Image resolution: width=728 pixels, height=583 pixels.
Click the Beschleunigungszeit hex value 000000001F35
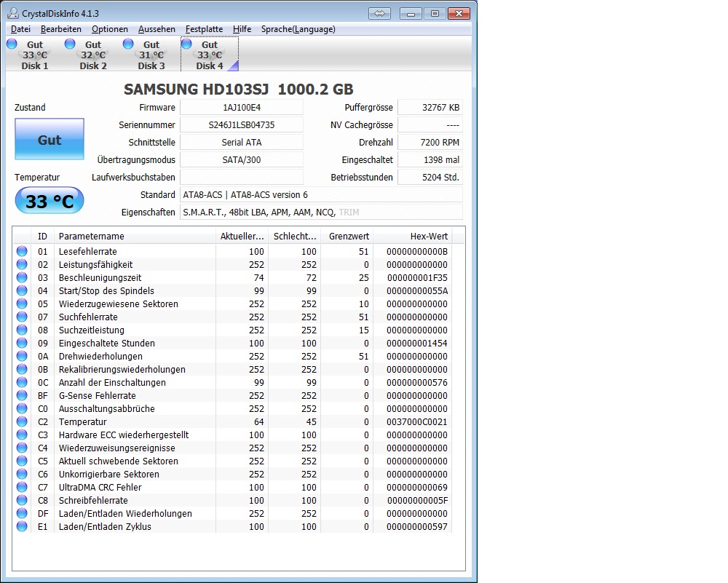[x=417, y=277]
